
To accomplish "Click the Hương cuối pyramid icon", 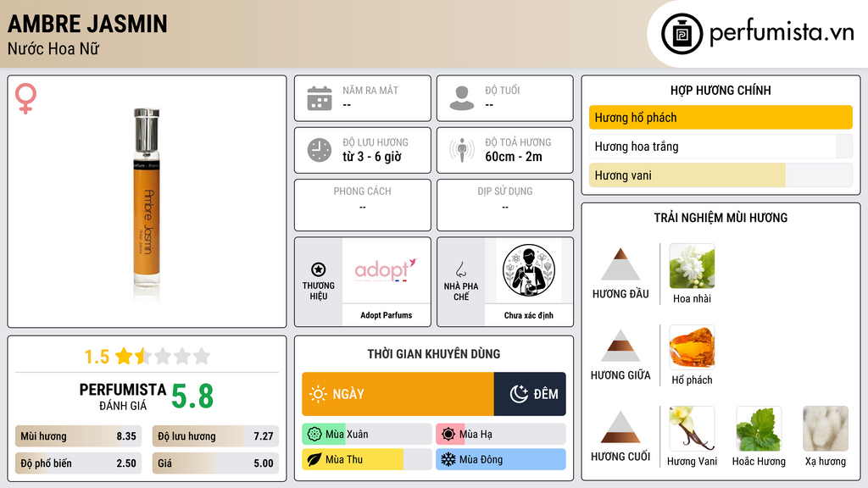I will (620, 427).
